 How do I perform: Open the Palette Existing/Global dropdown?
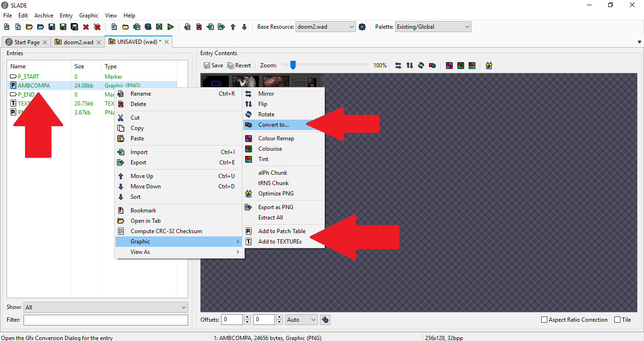433,27
